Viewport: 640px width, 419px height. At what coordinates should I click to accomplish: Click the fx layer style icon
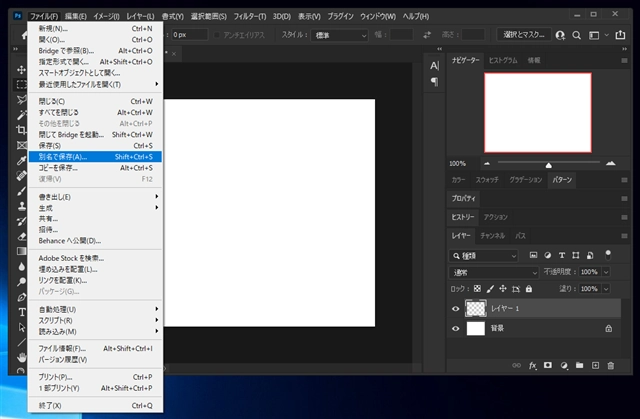[532, 366]
